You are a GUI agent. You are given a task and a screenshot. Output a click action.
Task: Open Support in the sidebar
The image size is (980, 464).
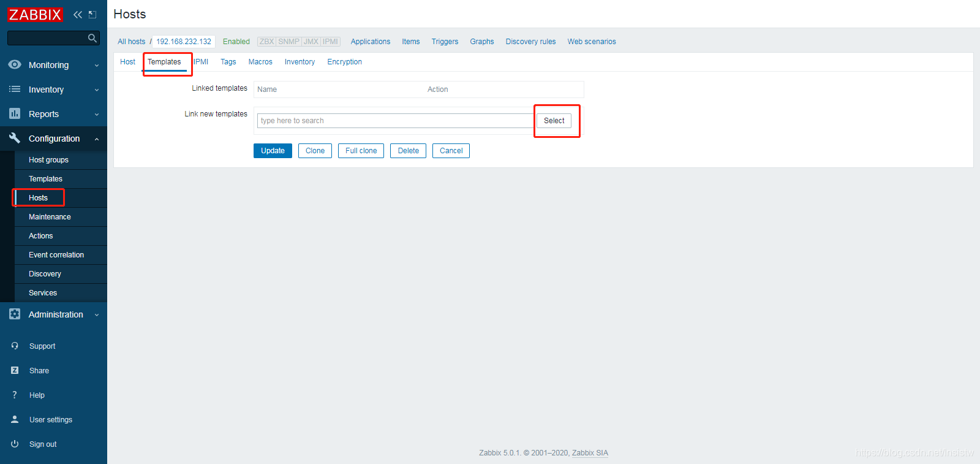click(x=42, y=346)
